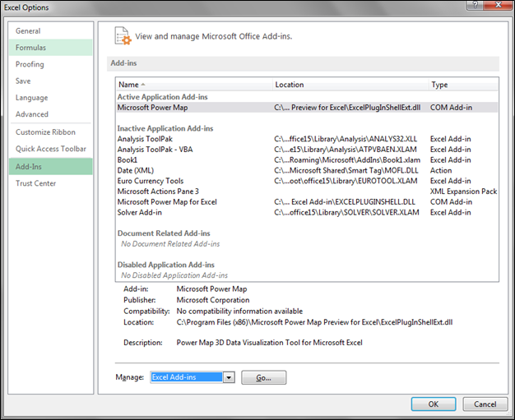Click the Add-ins gear document icon
Viewport: 515px width, 420px height.
point(123,36)
